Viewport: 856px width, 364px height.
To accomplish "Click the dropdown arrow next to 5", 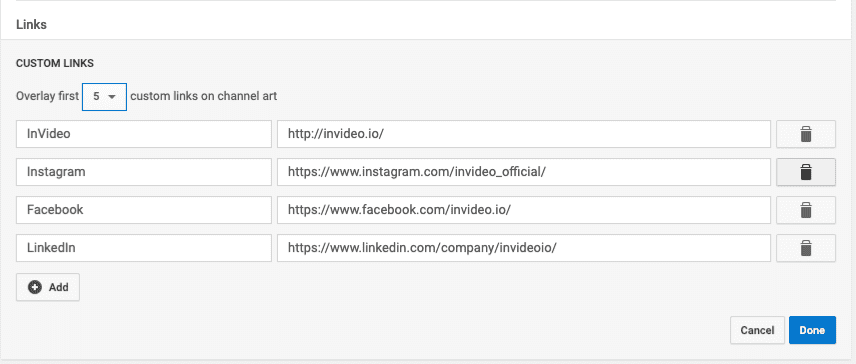I will [x=112, y=97].
